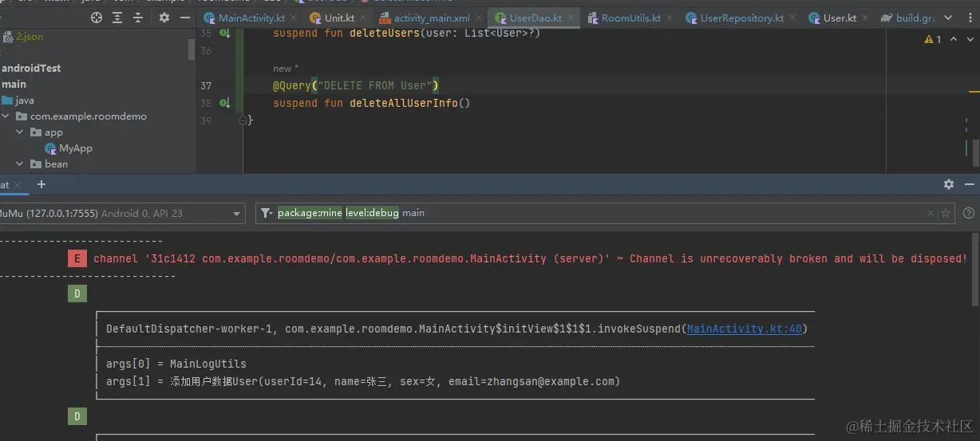Viewport: 980px width, 441px height.
Task: Click first green D debug level badge
Action: 77,294
